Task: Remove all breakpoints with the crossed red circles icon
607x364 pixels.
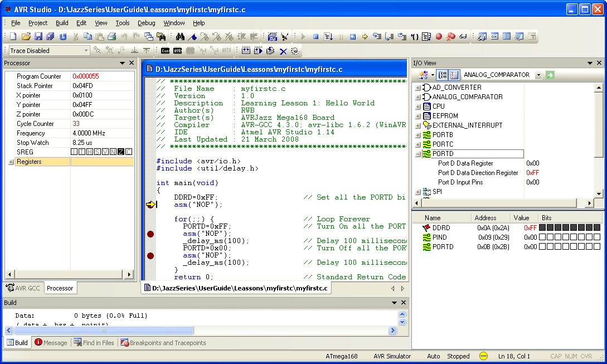Action: point(450,36)
